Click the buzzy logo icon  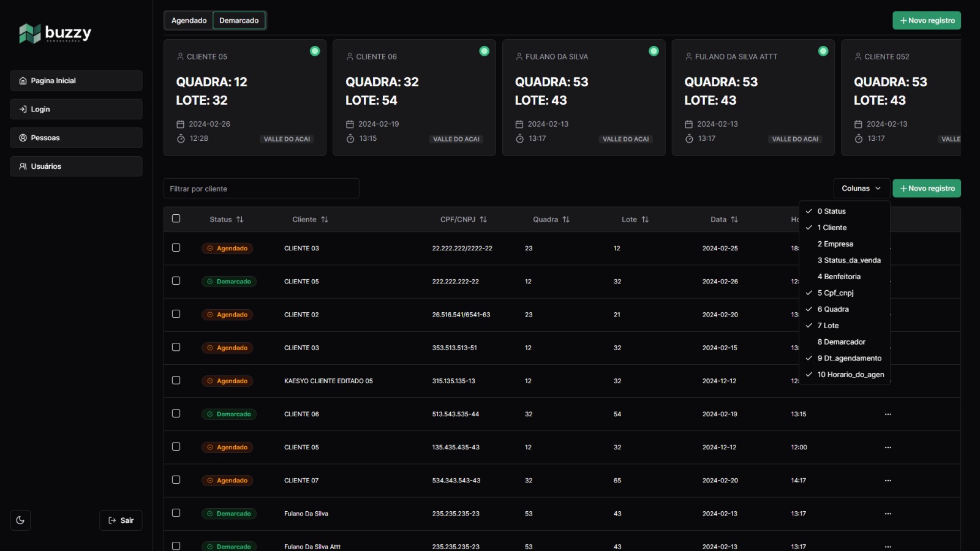[29, 33]
